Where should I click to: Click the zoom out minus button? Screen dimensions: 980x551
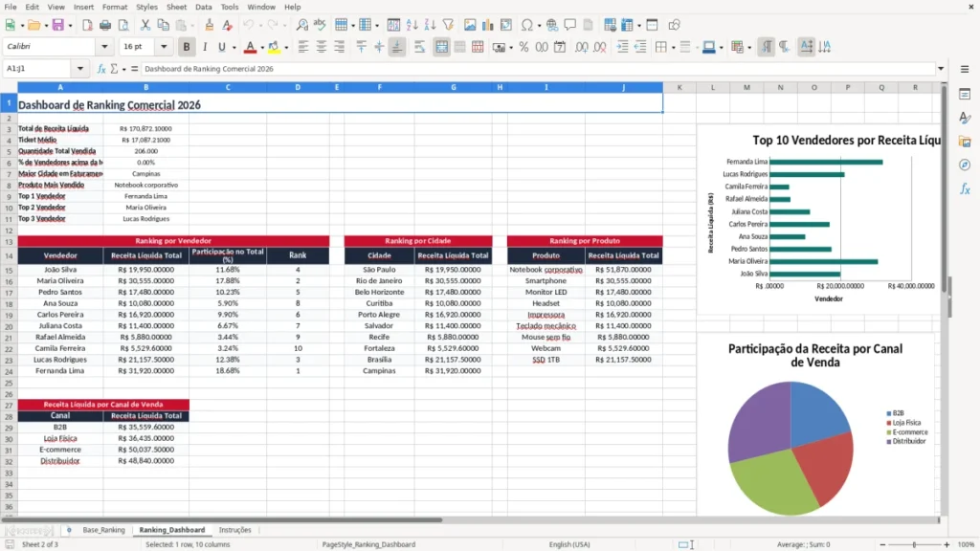[882, 544]
